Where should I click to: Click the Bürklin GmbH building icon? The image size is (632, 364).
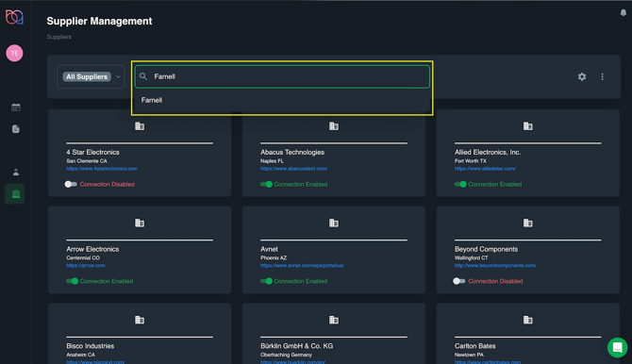(x=334, y=320)
